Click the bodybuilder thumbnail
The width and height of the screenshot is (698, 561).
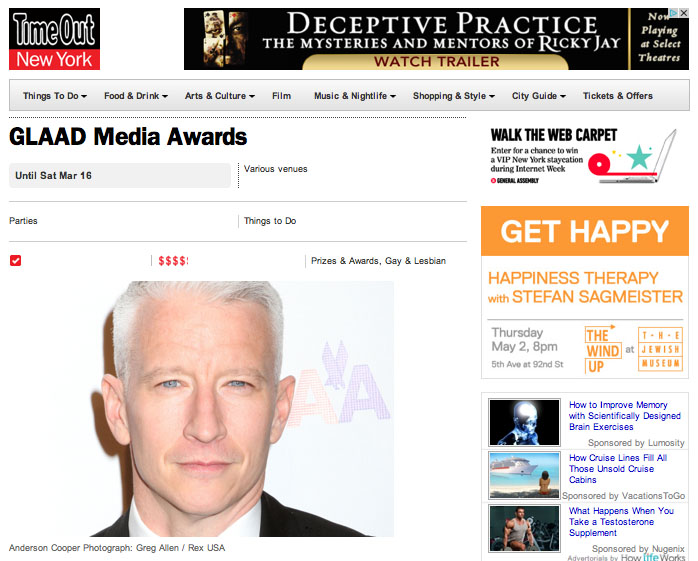tap(524, 528)
